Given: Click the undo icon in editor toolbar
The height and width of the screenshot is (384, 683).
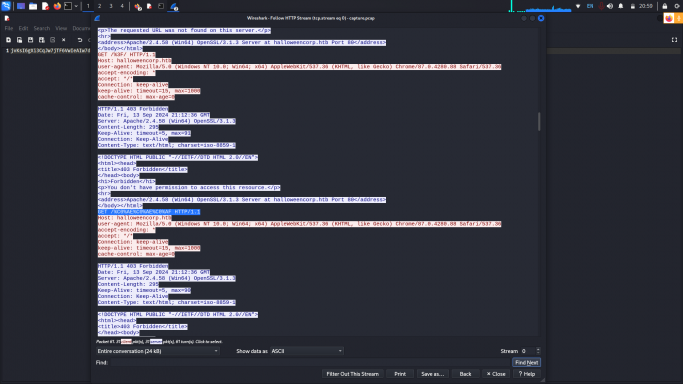Looking at the screenshot, I should coord(80,40).
